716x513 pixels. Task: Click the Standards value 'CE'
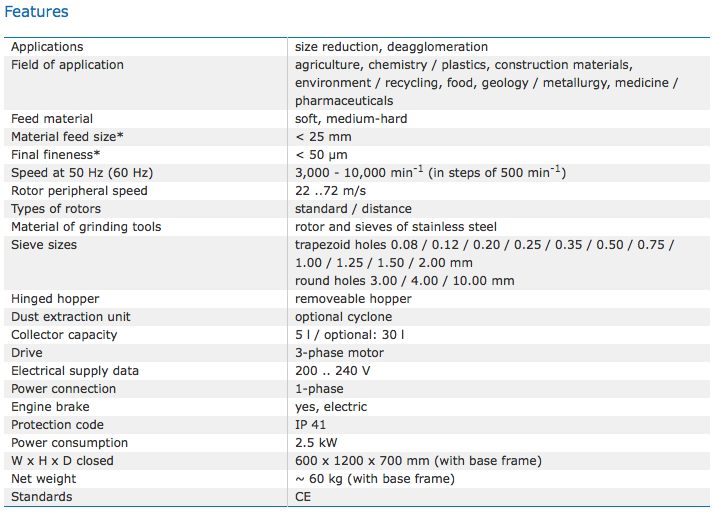(303, 497)
